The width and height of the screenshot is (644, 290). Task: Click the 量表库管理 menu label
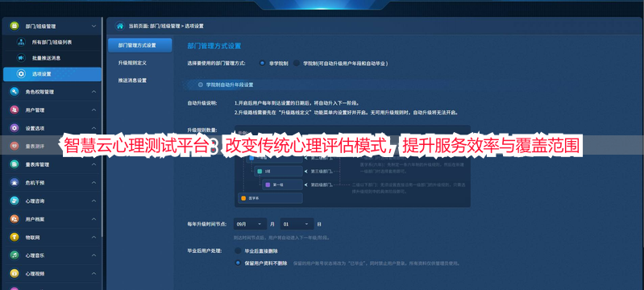[37, 164]
